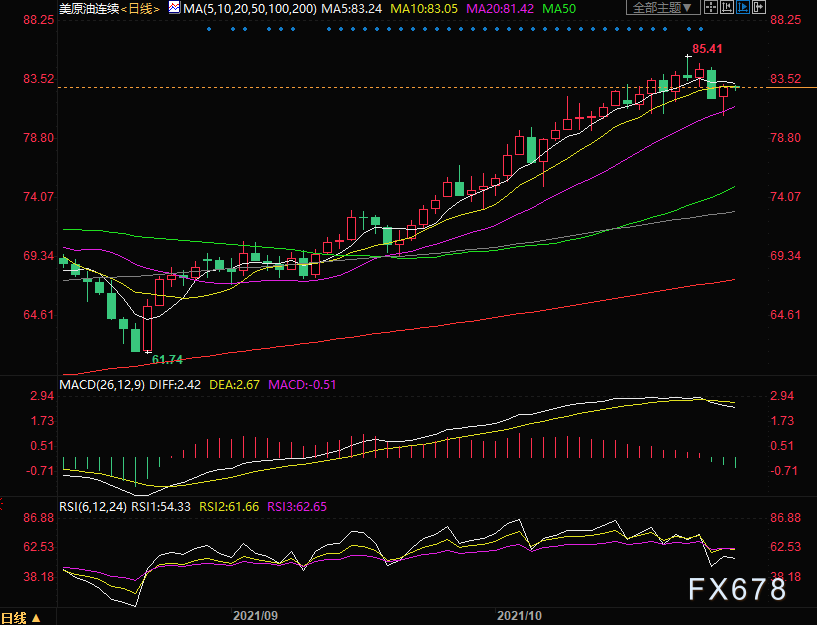Select the RSI(6,12,24) indicator label
This screenshot has height=625, width=817.
tap(93, 507)
